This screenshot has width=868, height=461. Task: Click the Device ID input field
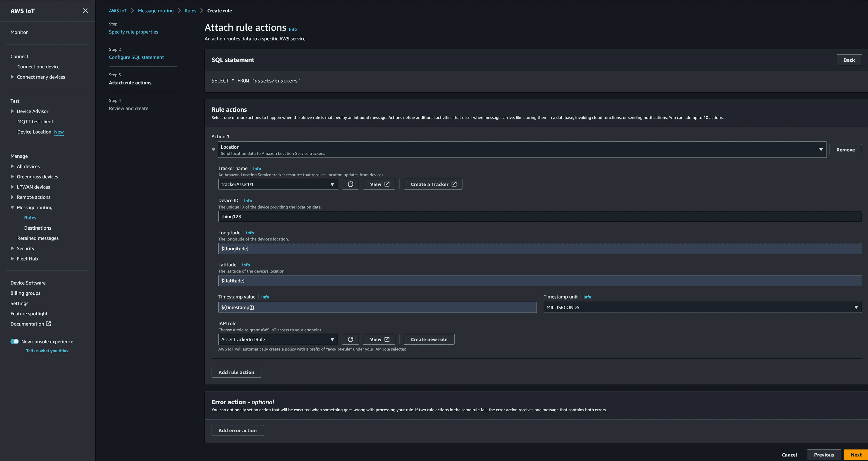(540, 217)
